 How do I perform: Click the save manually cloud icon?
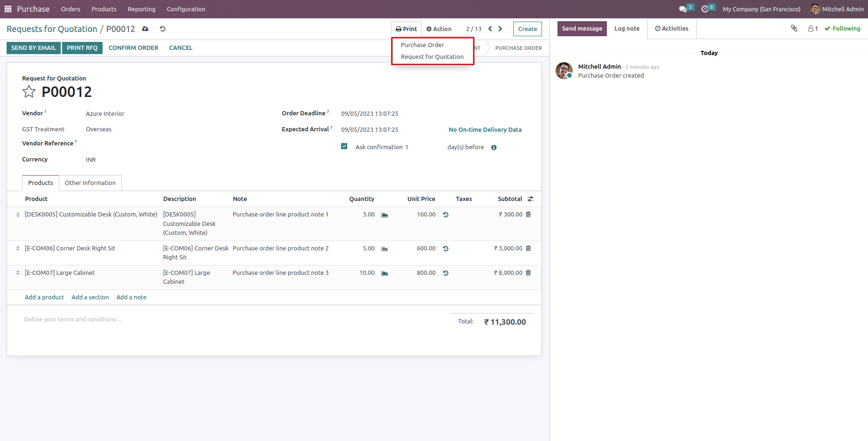point(145,29)
